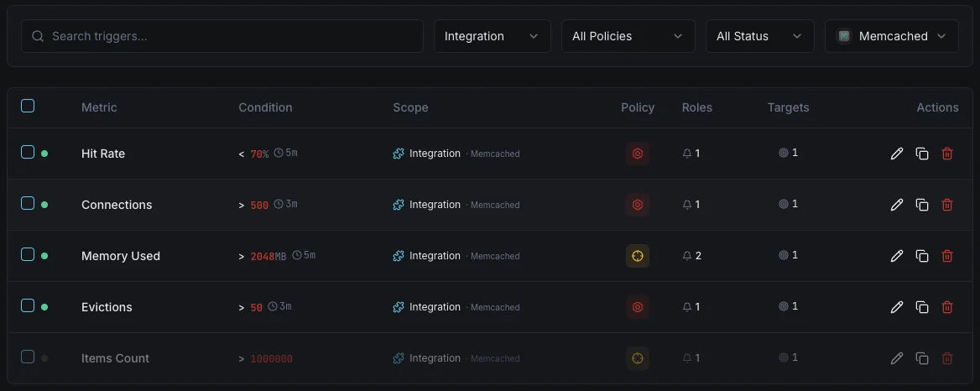980x391 pixels.
Task: Check the Memory Used row checkbox
Action: click(x=28, y=255)
